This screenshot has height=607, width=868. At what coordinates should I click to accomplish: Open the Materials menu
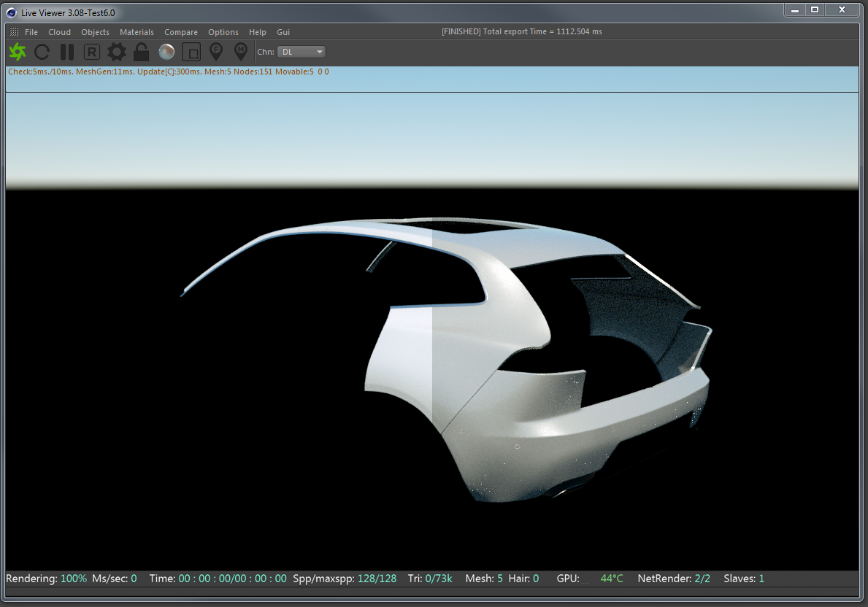pyautogui.click(x=137, y=32)
